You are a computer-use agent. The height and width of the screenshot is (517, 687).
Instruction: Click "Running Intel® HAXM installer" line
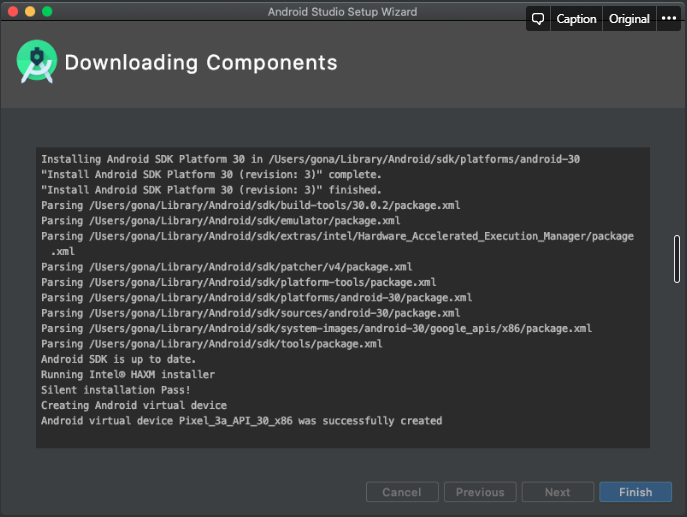tap(128, 375)
